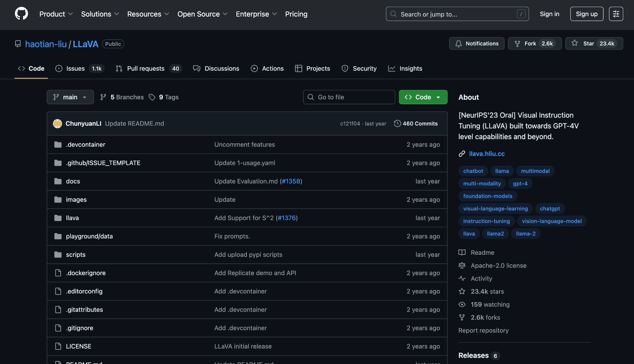The width and height of the screenshot is (634, 364).
Task: Fork the repository
Action: click(534, 43)
